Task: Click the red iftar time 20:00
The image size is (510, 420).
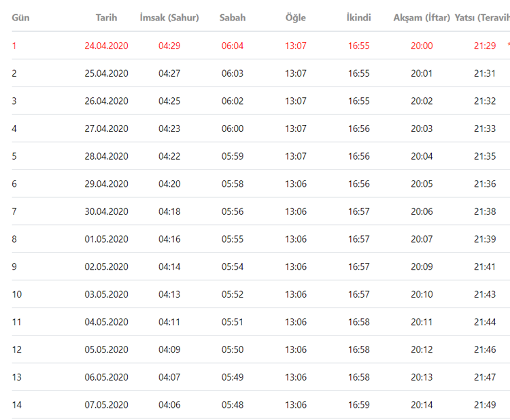Action: click(x=422, y=46)
